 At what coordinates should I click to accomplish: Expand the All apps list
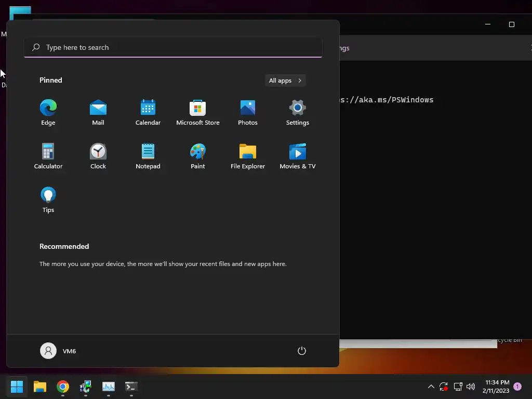coord(285,81)
